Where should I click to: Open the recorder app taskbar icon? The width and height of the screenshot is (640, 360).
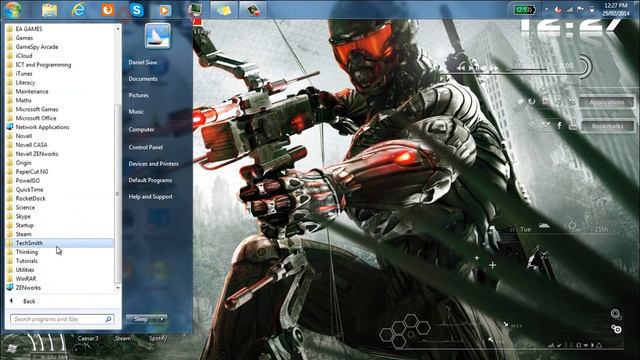(x=252, y=10)
